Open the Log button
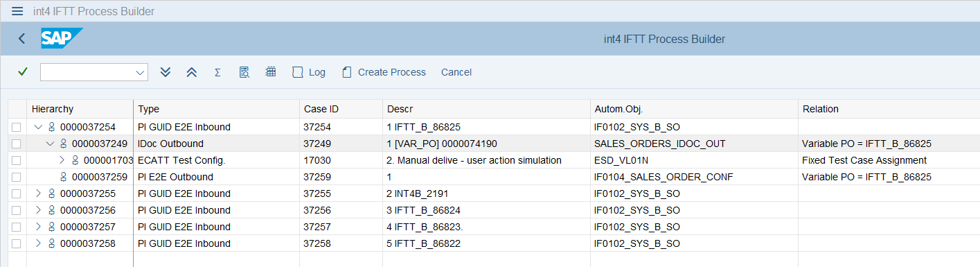The image size is (980, 267). point(309,72)
